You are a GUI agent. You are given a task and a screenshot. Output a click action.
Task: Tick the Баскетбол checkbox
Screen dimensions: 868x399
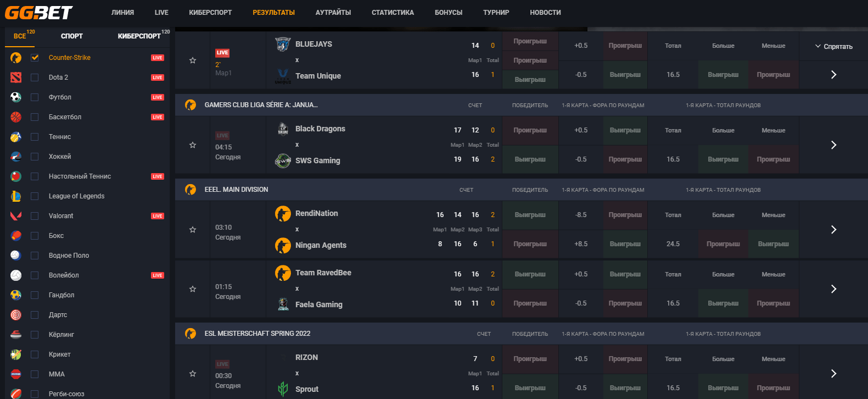click(x=35, y=117)
